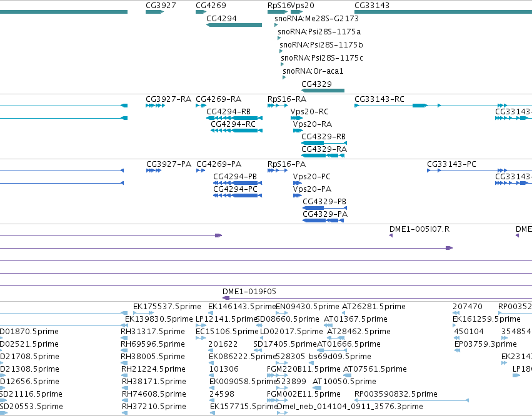Viewport: 532px width, 416px height.
Task: Select snoRNA:Me28S-G2173 label
Action: (x=316, y=18)
